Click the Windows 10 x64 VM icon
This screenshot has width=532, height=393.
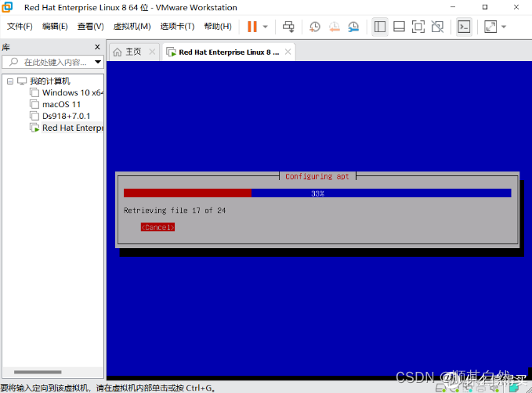click(34, 92)
